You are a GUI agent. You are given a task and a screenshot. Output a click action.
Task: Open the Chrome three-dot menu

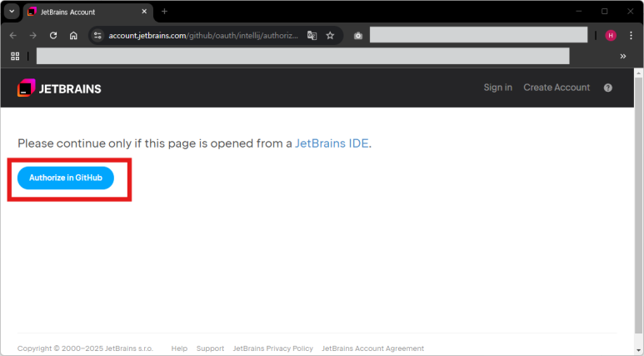631,36
